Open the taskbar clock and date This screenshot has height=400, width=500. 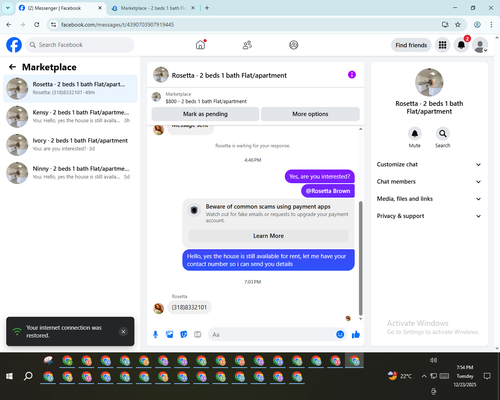(x=465, y=376)
